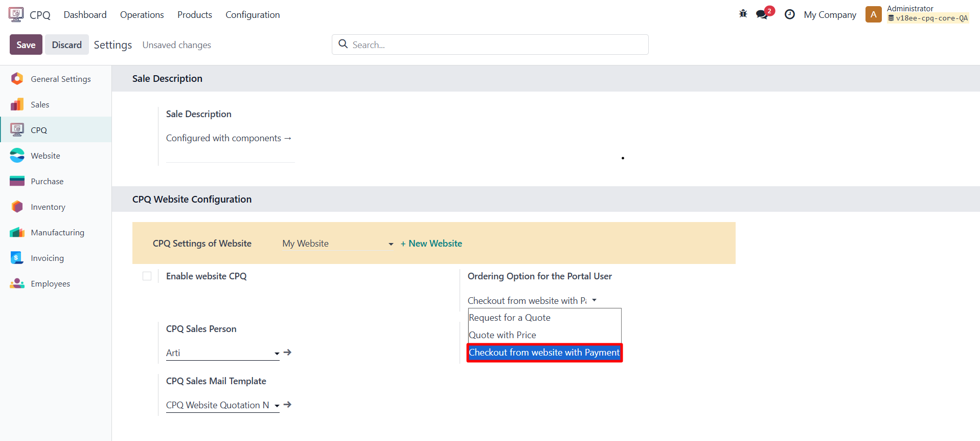Enable website CPQ checkbox
The image size is (980, 441).
pos(147,276)
